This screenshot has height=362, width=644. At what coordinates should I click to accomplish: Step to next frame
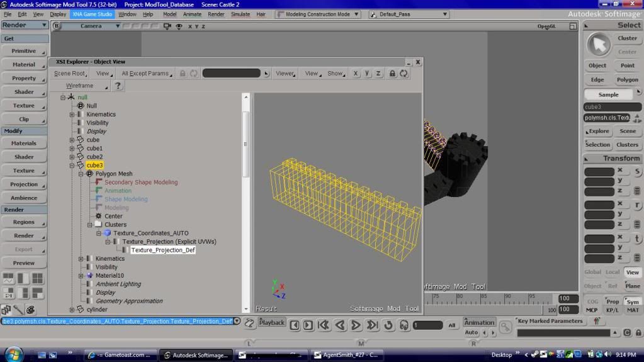pyautogui.click(x=308, y=325)
